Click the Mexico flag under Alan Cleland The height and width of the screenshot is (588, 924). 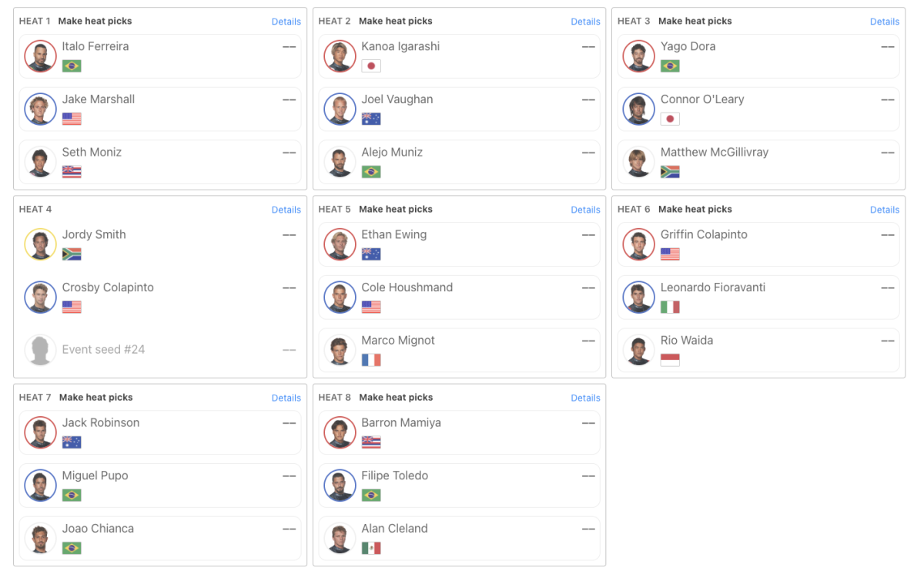371,548
